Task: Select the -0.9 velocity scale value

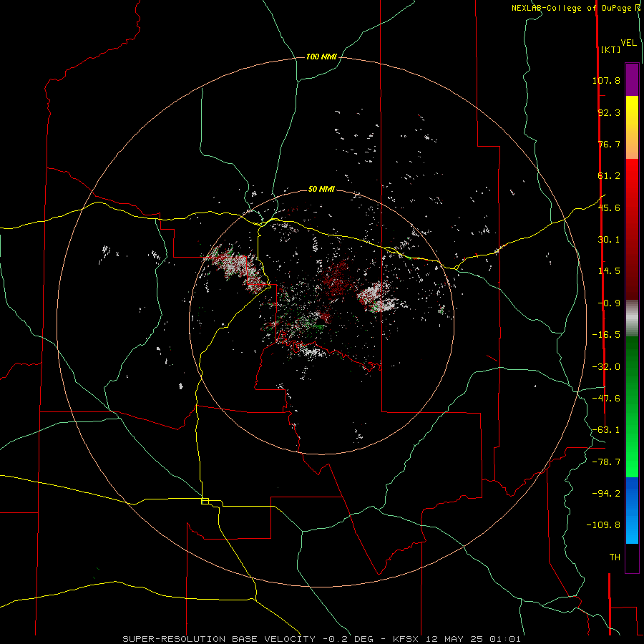Action: coord(609,303)
